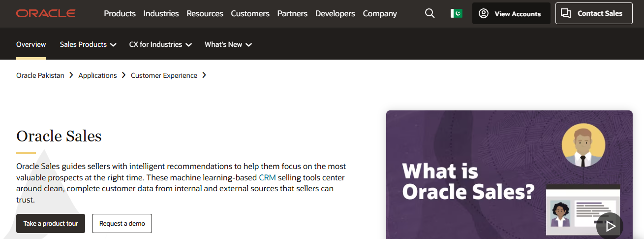Click the Take a product tour button
The width and height of the screenshot is (644, 239).
51,223
